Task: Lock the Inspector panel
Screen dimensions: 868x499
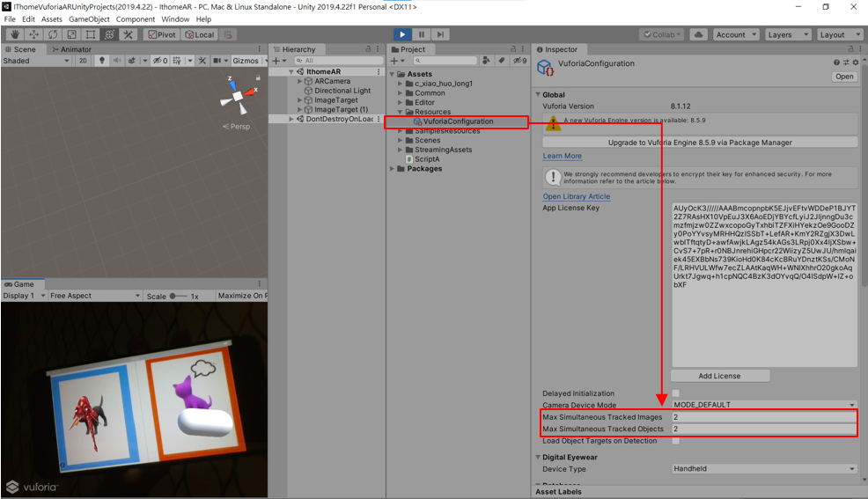Action: tap(851, 49)
